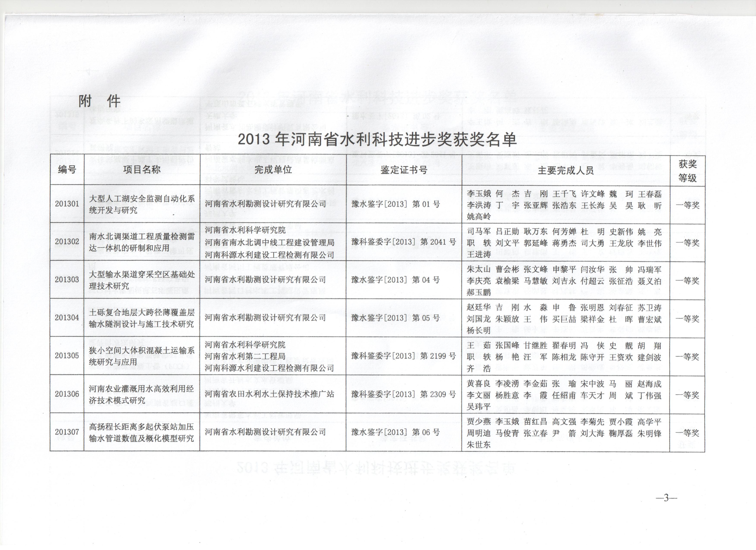Click '河南省水利第二工程局' unit text

tap(245, 356)
